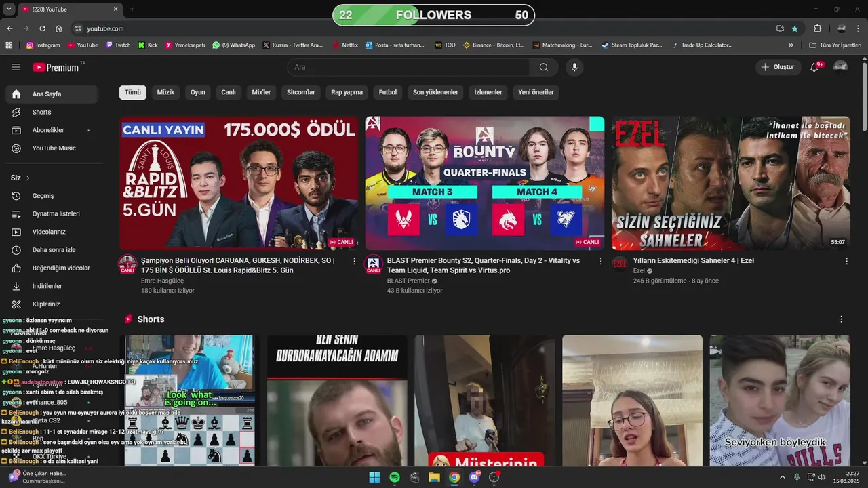Select the Yeni öneriler filter chip

(x=536, y=92)
